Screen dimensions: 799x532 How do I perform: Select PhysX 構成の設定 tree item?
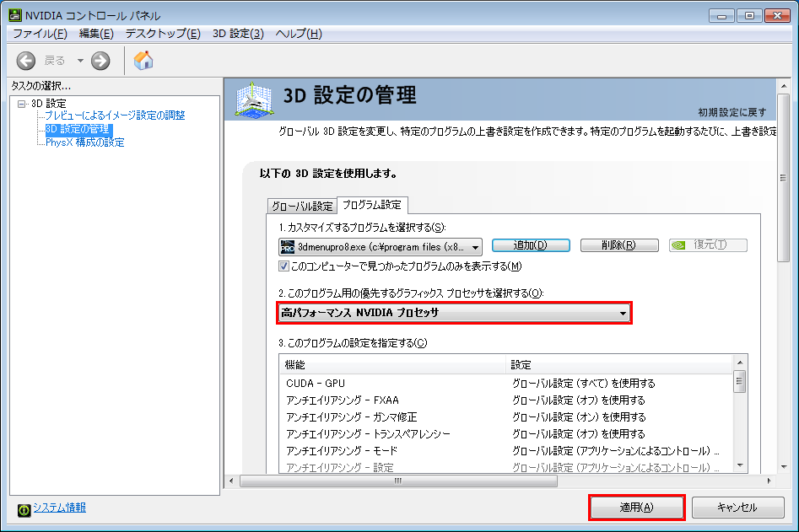pyautogui.click(x=84, y=142)
